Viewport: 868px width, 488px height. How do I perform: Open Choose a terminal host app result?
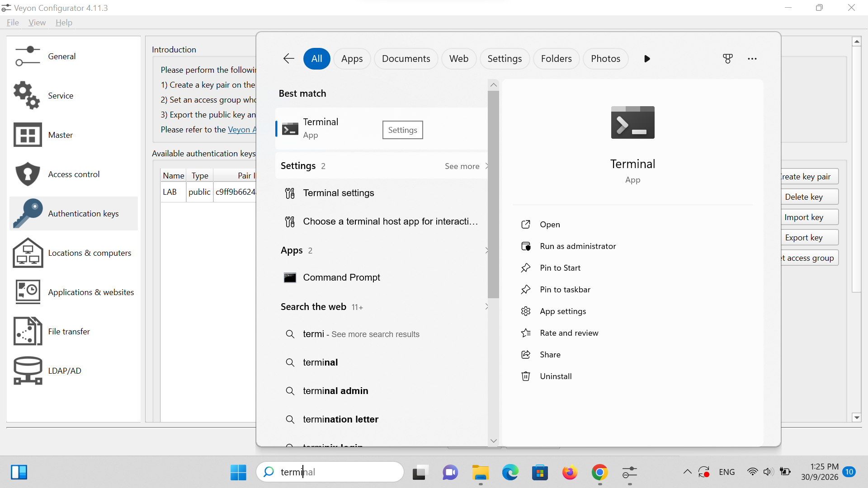click(381, 221)
